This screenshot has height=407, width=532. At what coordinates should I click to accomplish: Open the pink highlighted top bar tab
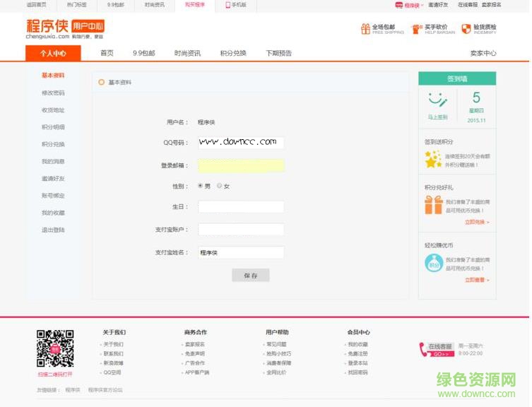click(x=195, y=5)
